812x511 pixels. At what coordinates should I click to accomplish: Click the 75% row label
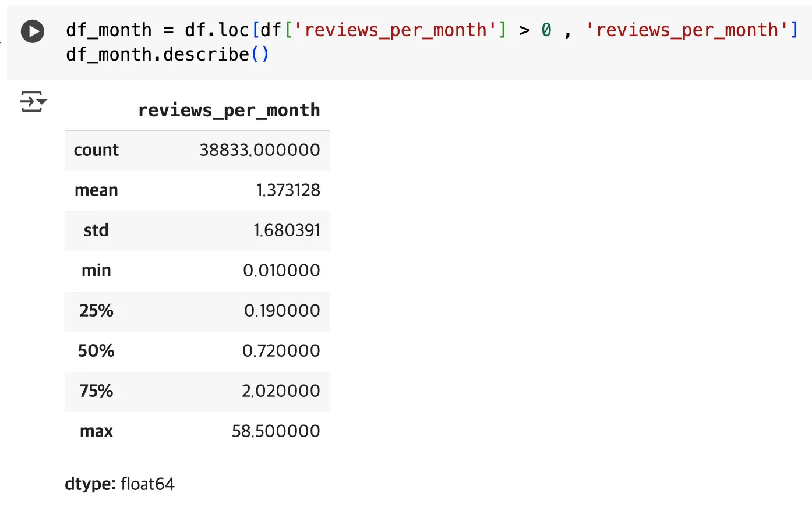96,391
